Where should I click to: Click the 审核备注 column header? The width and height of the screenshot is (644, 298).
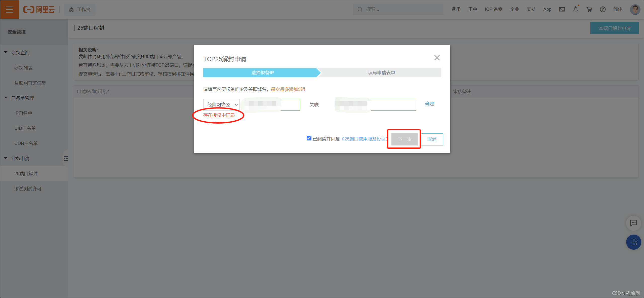pos(462,92)
